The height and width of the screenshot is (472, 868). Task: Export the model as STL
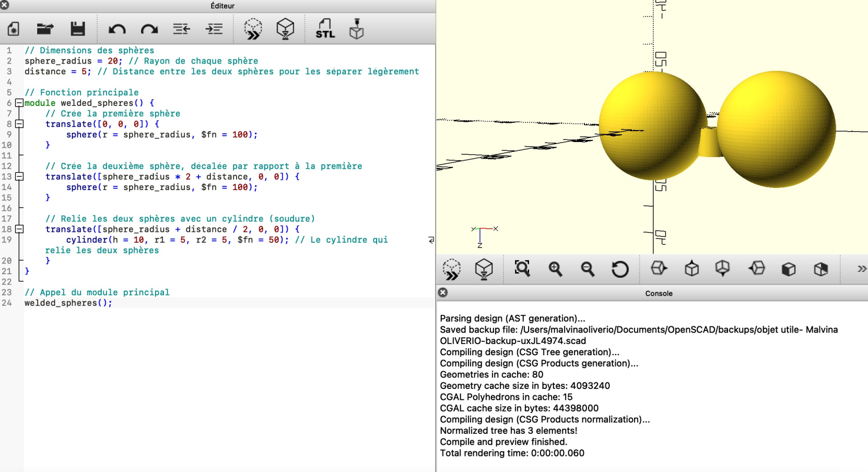[x=325, y=29]
